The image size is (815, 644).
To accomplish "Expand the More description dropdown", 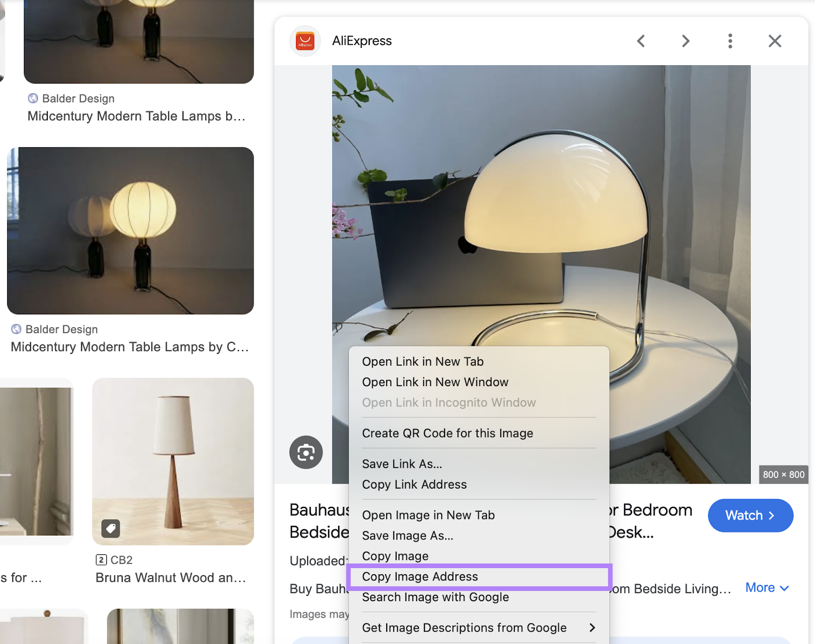I will click(767, 588).
